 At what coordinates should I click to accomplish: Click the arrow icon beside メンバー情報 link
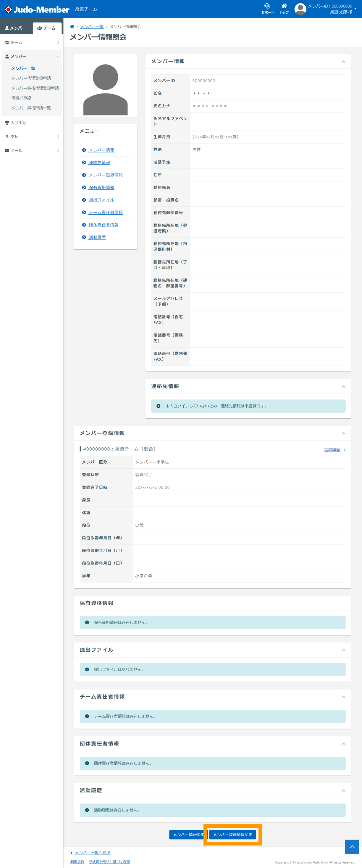click(x=84, y=150)
